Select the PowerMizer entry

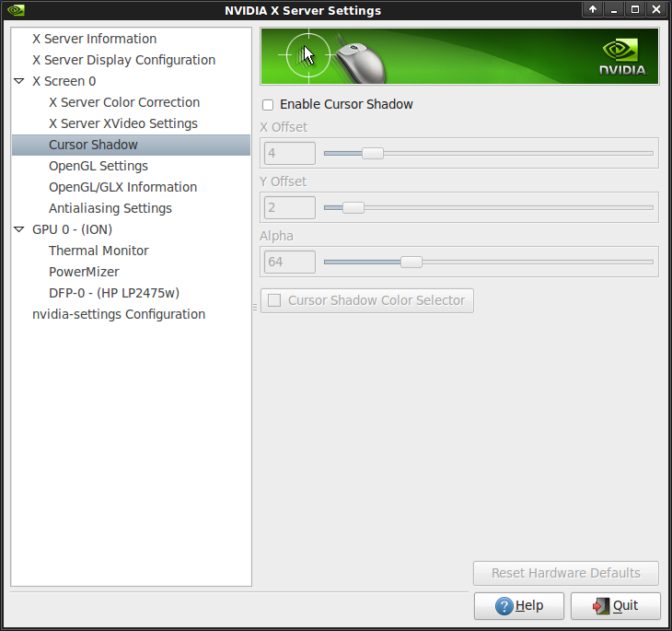point(84,272)
